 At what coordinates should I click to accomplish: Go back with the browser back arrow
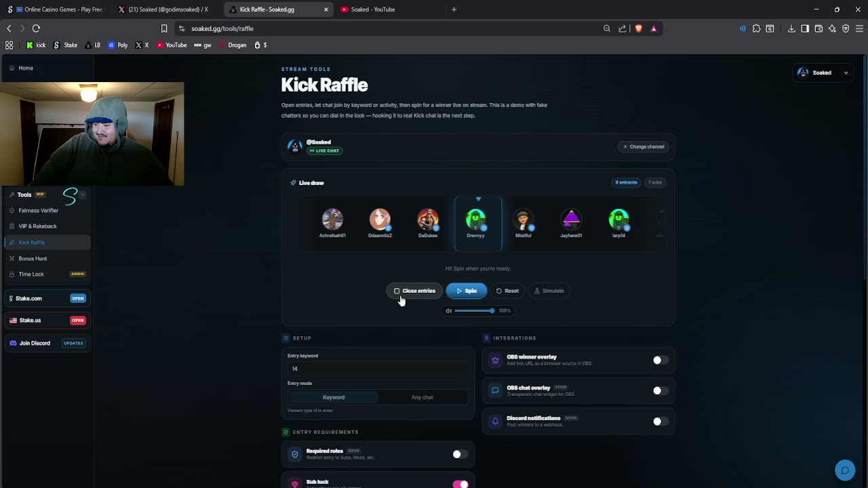click(x=9, y=28)
